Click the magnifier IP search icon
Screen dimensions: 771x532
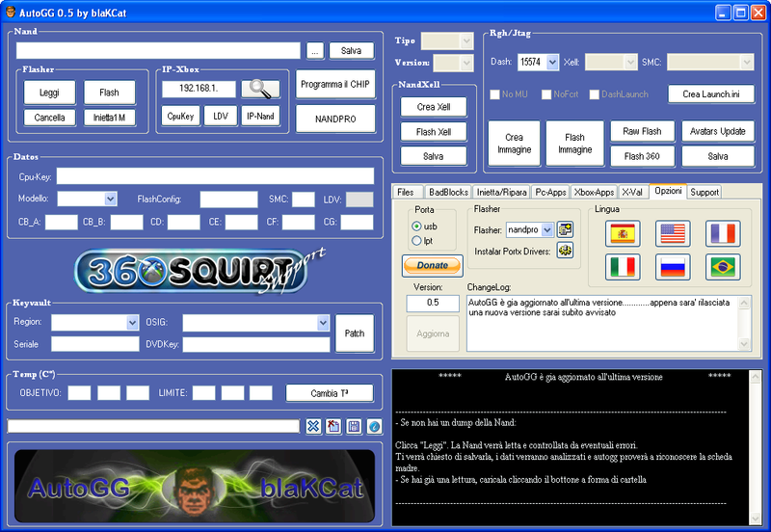pos(260,89)
